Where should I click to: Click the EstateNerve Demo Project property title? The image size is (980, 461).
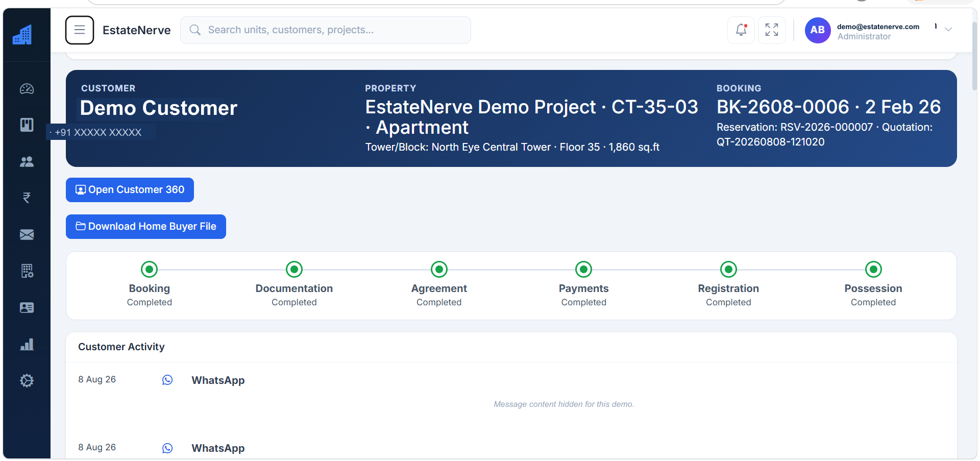[532, 117]
